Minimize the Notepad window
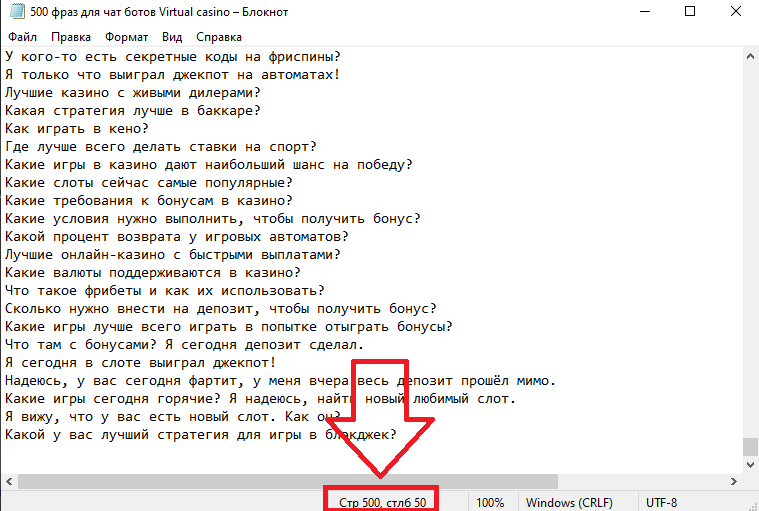Image resolution: width=759 pixels, height=511 pixels. pyautogui.click(x=642, y=12)
